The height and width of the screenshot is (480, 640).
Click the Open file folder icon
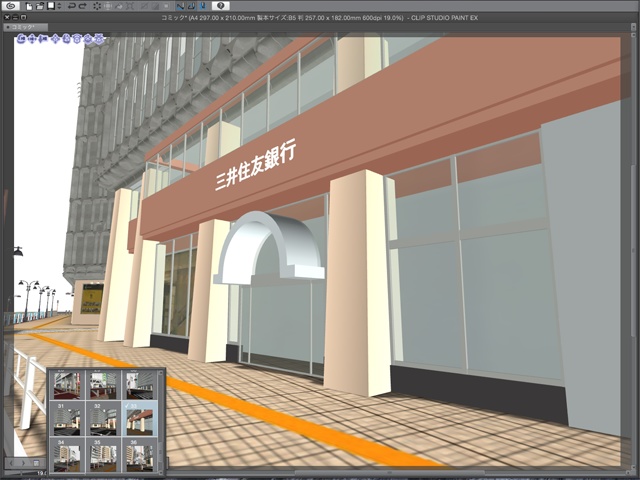pyautogui.click(x=40, y=6)
